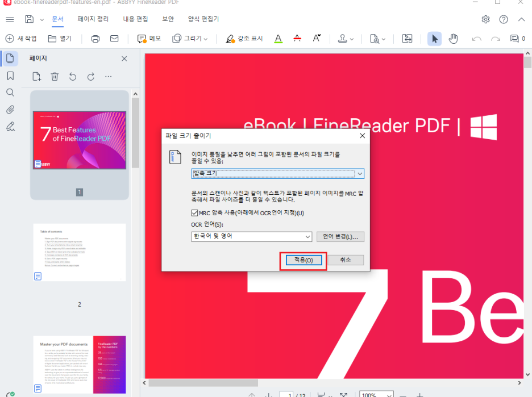Open the 페이지 정리 tab
Screen dimensions: 532x397
click(x=93, y=19)
